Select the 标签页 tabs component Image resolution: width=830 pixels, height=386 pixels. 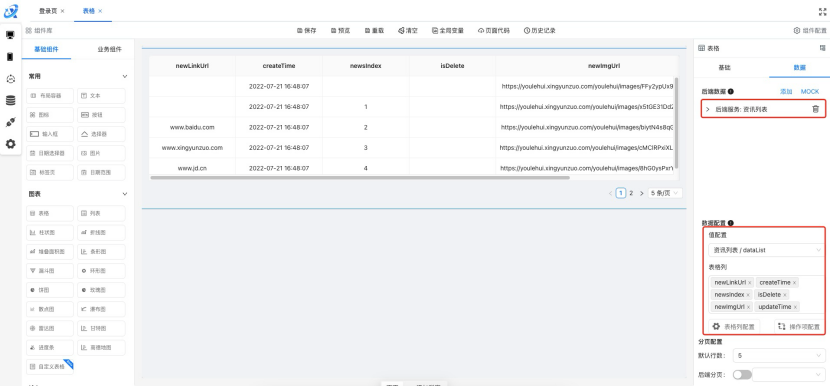point(50,172)
